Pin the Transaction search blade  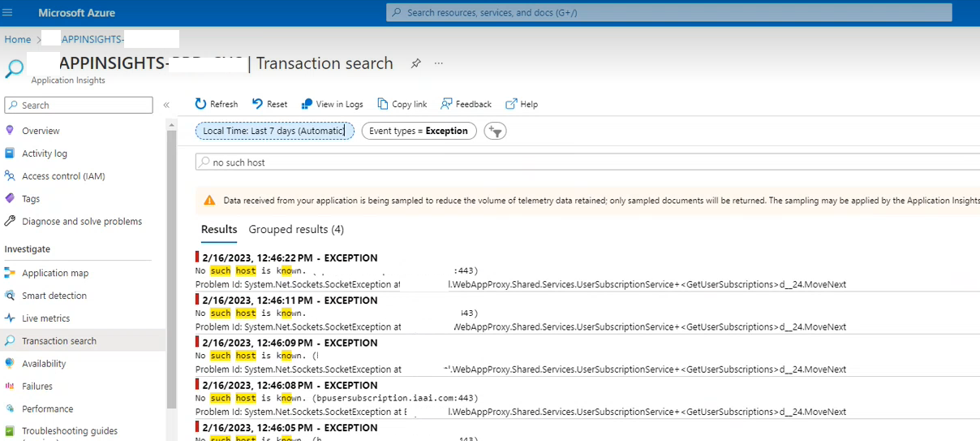pos(416,63)
